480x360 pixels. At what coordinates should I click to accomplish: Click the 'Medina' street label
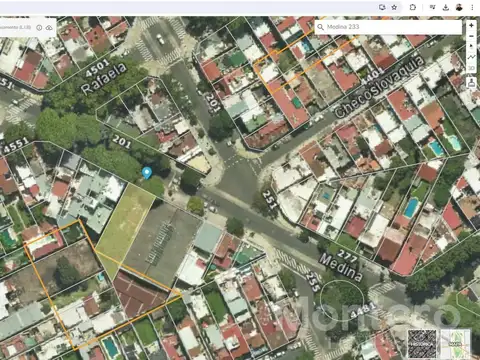340,267
